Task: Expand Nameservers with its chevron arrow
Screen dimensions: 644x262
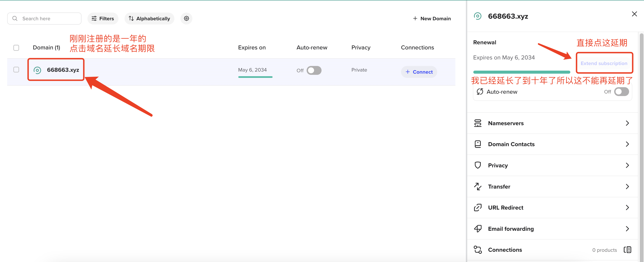Action: (627, 123)
